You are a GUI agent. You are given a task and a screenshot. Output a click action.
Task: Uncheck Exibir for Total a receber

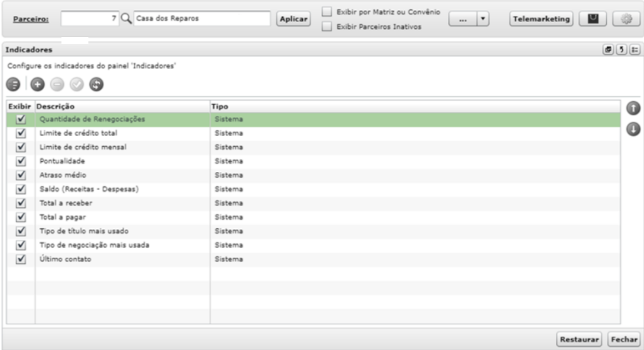[x=21, y=203]
